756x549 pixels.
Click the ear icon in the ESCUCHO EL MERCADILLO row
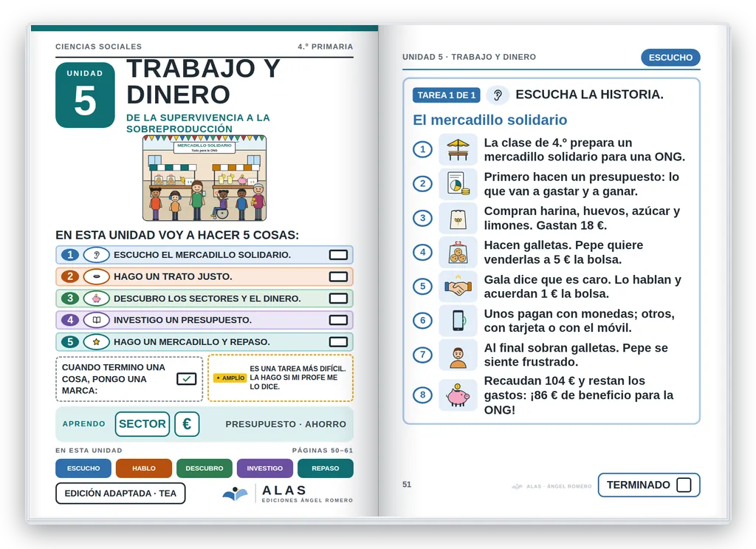point(97,255)
